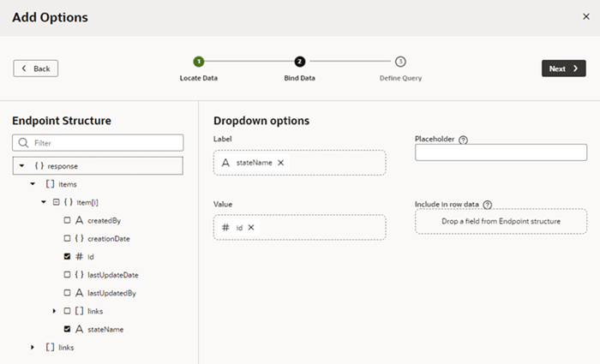Select the stateName tree row text
This screenshot has width=600, height=364.
pos(105,329)
